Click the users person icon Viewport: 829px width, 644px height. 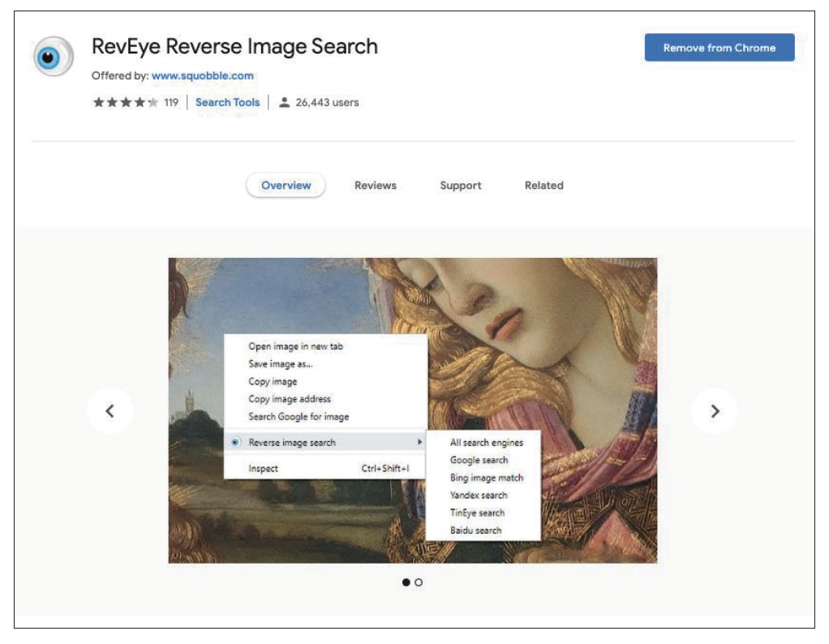coord(284,103)
